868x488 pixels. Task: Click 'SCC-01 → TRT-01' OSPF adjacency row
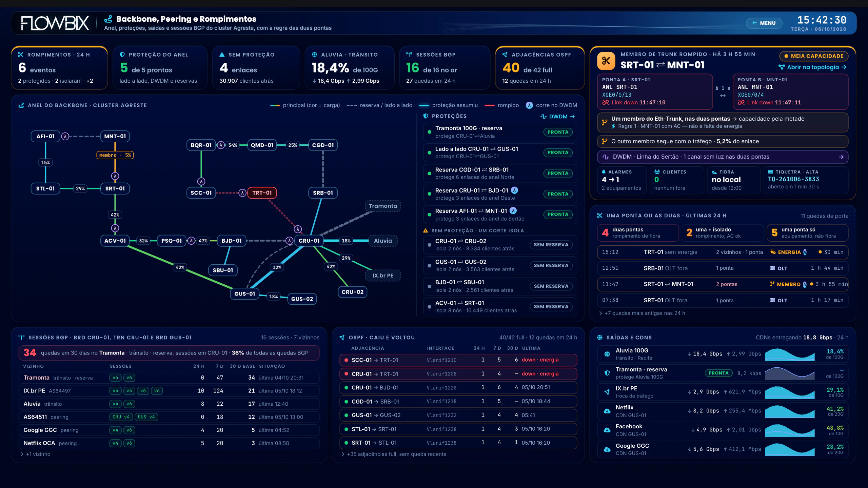coord(458,360)
